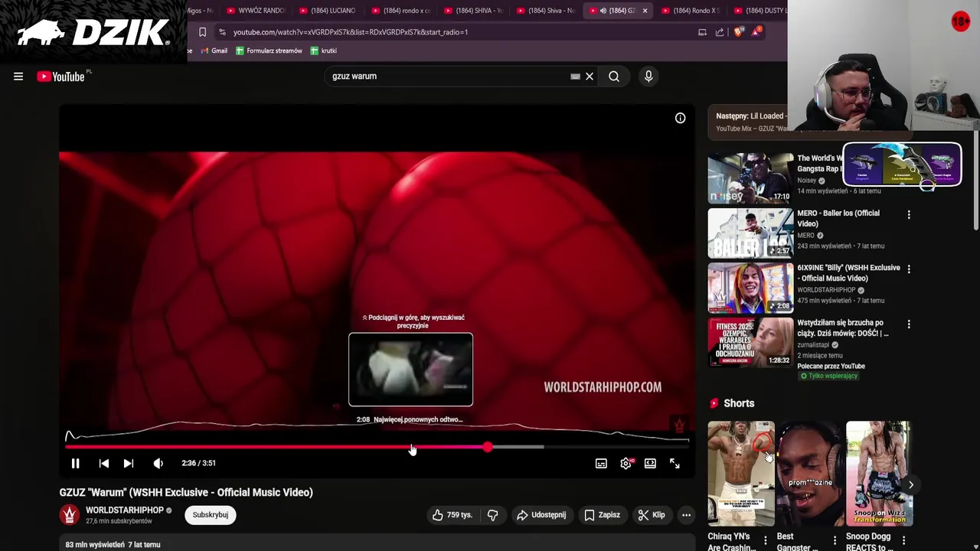Skip to the previous video
Viewport: 980px width, 551px height.
click(104, 463)
